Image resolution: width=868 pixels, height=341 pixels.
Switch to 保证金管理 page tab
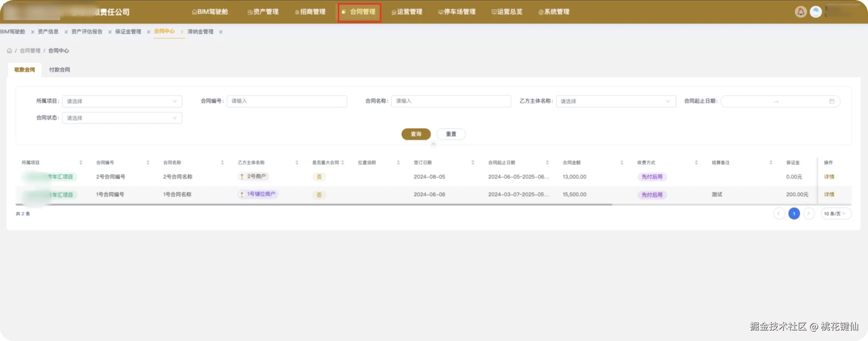pos(128,32)
